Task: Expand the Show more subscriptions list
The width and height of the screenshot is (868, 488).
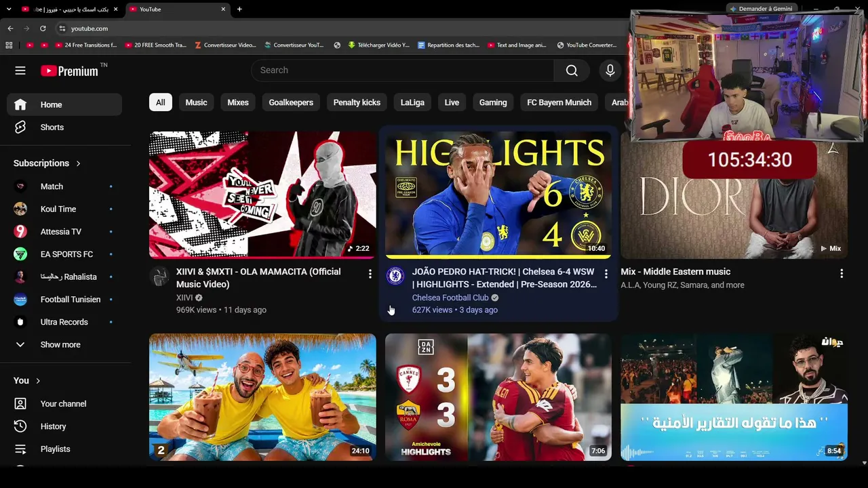Action: (x=66, y=344)
